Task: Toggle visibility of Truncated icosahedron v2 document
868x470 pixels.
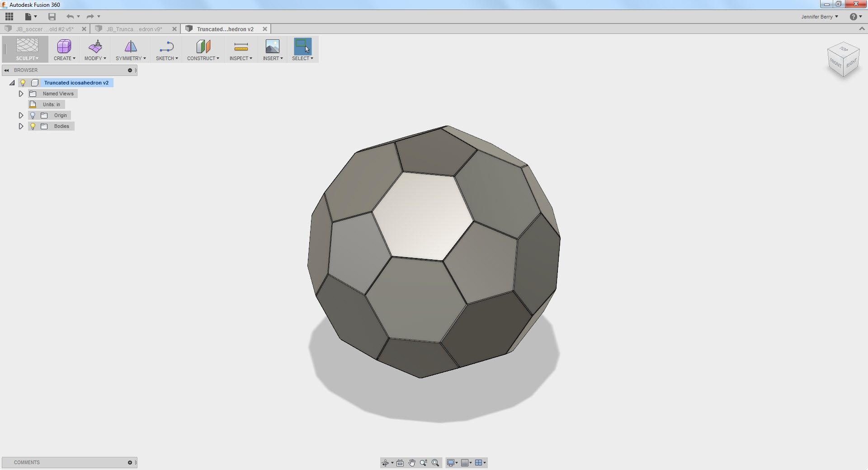Action: pyautogui.click(x=23, y=83)
